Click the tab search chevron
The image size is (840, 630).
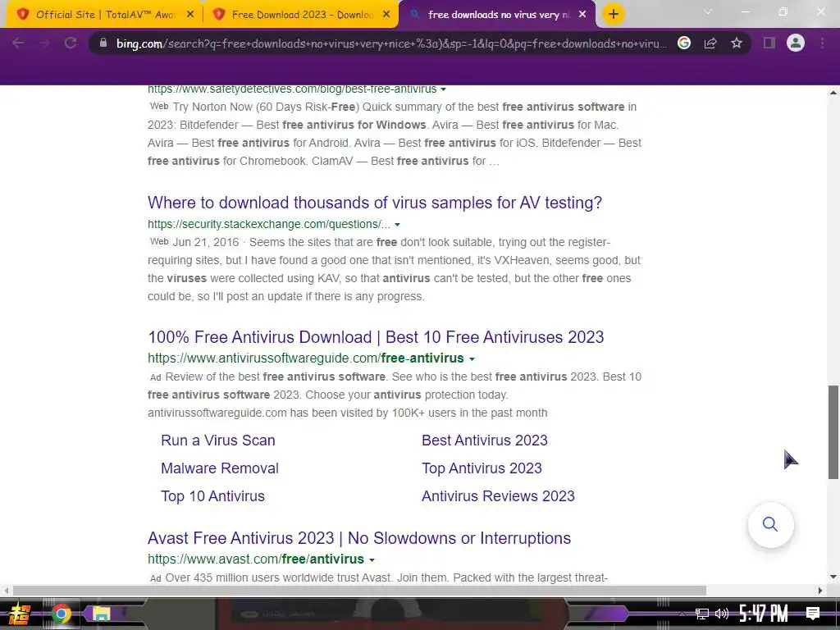click(x=708, y=11)
